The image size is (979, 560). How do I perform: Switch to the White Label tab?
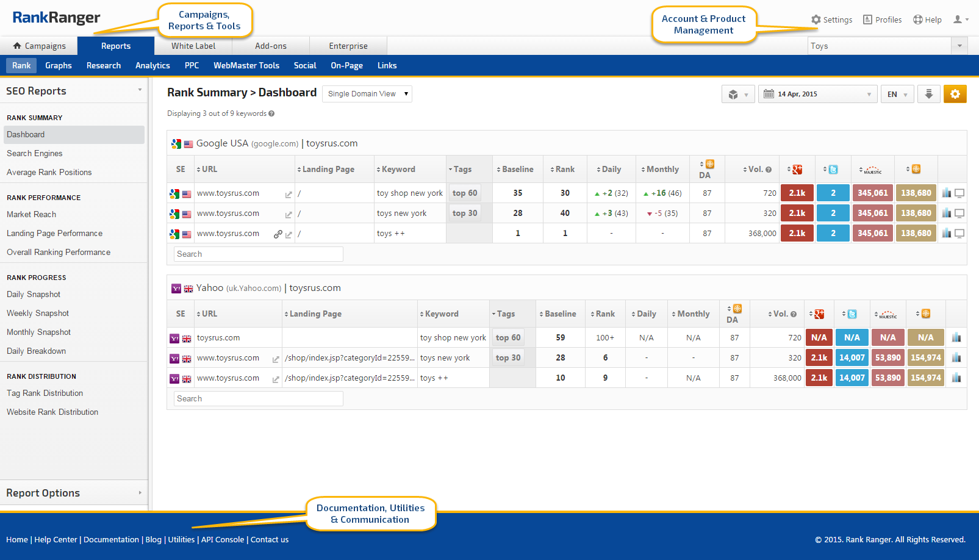(193, 46)
